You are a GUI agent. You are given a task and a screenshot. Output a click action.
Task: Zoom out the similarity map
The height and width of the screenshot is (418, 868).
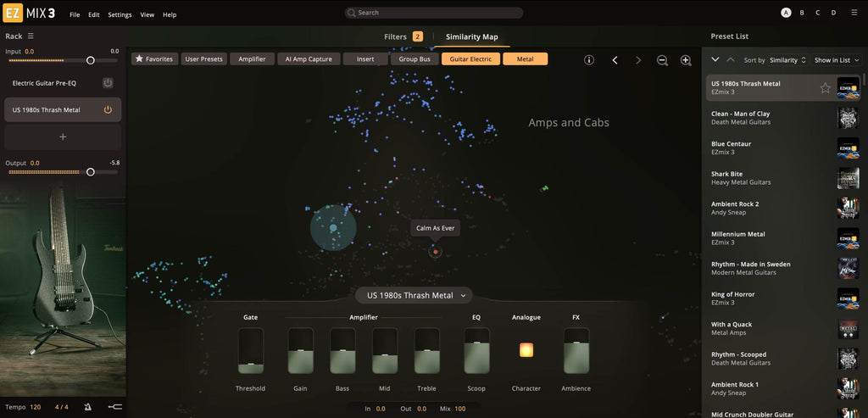point(662,60)
